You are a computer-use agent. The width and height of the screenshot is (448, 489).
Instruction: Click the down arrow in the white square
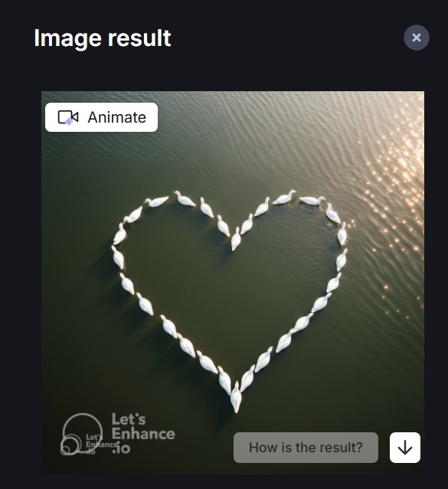click(404, 448)
